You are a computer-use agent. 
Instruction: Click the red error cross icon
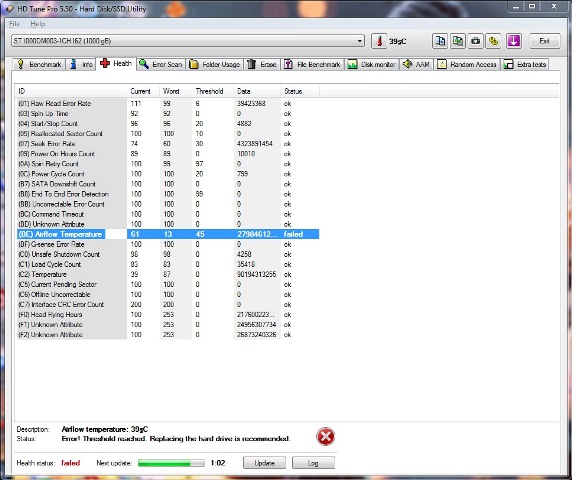tap(325, 436)
